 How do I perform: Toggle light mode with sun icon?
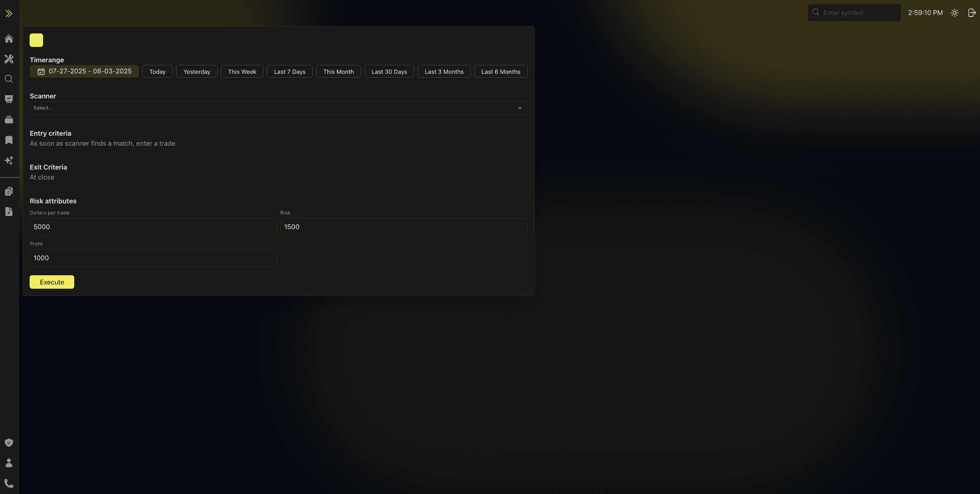click(955, 13)
